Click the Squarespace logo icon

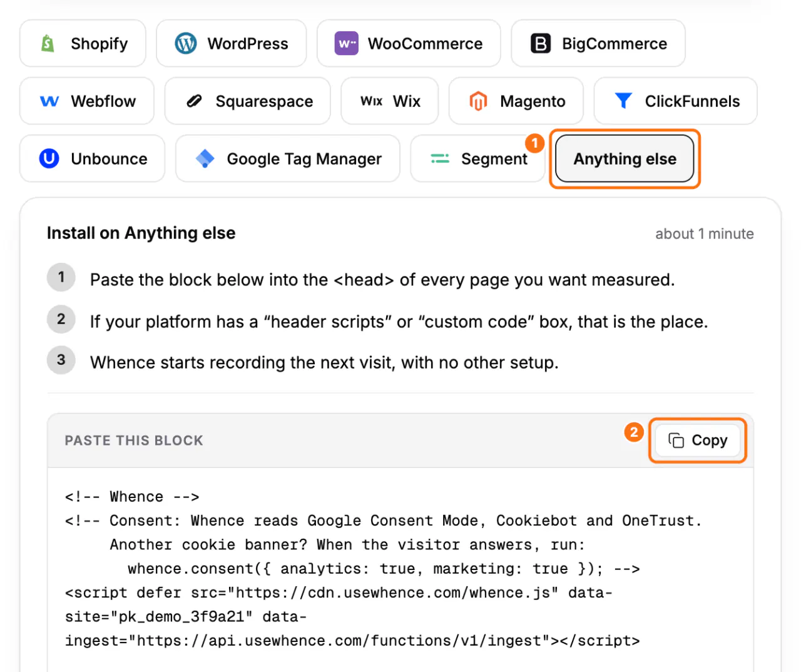point(194,101)
